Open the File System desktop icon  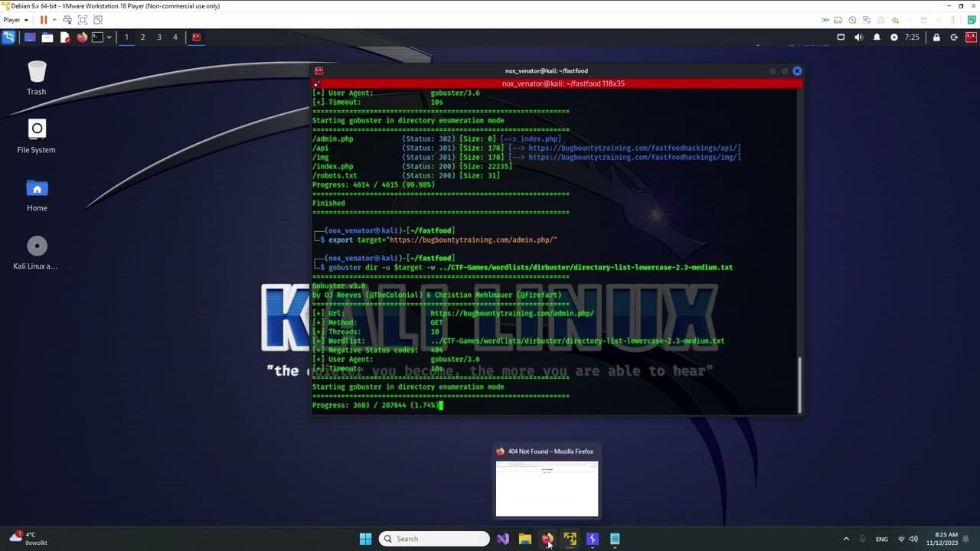(x=37, y=135)
